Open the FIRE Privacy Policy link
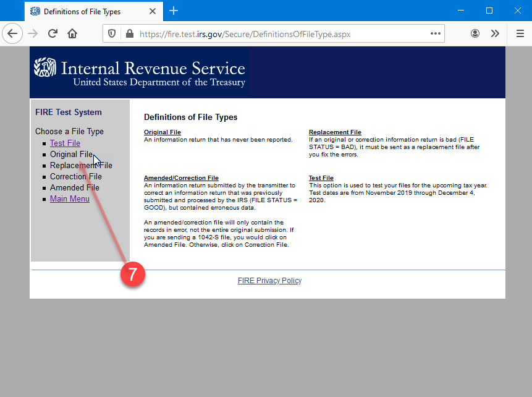Viewport: 532px width, 397px height. coord(269,281)
